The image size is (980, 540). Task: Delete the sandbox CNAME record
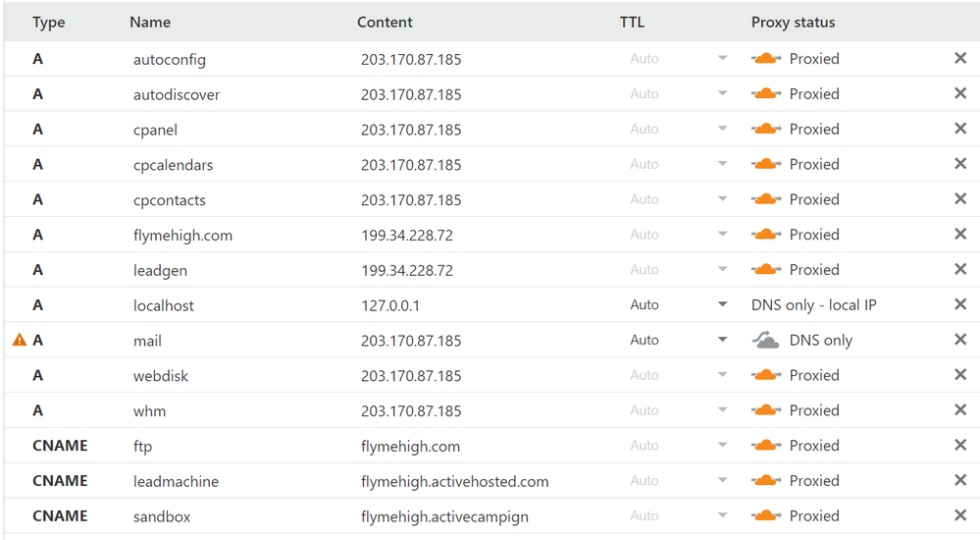(960, 516)
